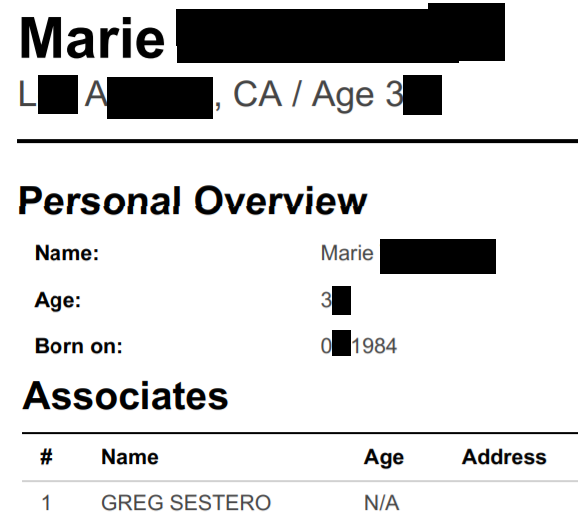Select the "Name:" field label
The width and height of the screenshot is (578, 525).
coord(67,253)
